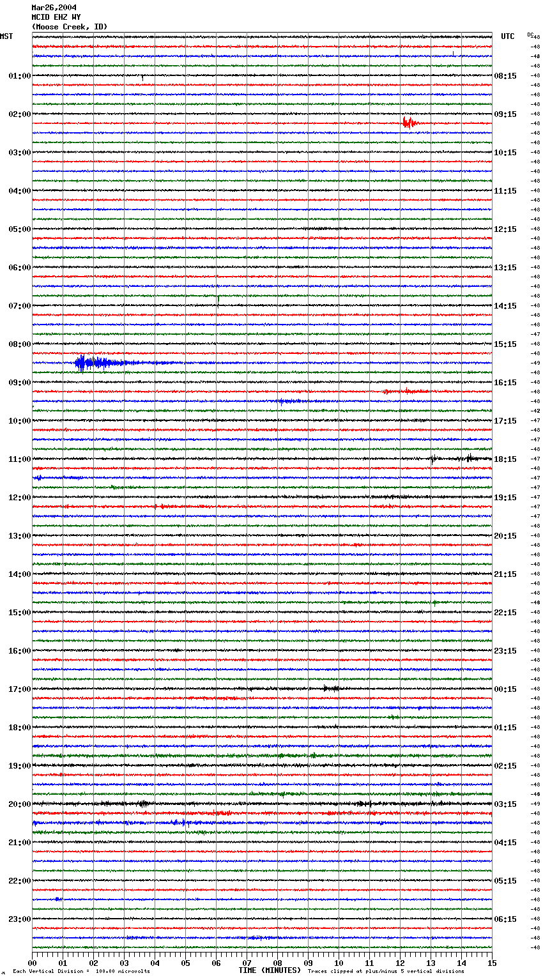Click the 20:00 MST time label
543x980 pixels.
(20, 804)
